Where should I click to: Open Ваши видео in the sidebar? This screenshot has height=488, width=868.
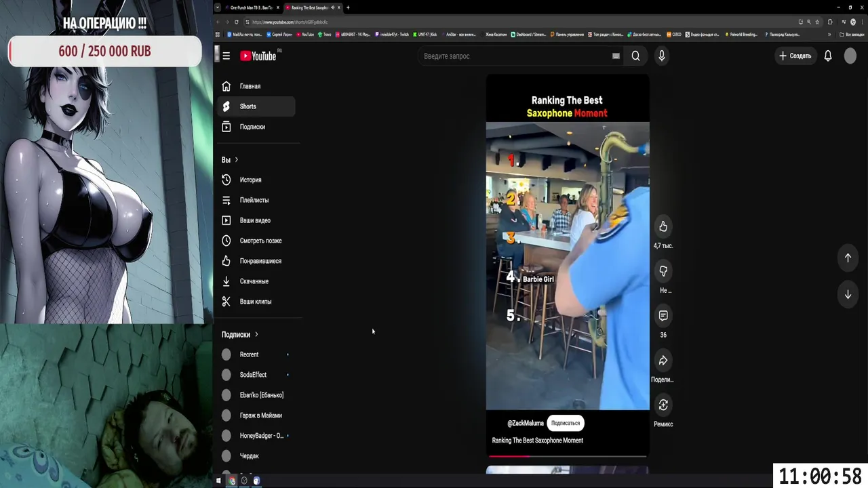pos(256,220)
